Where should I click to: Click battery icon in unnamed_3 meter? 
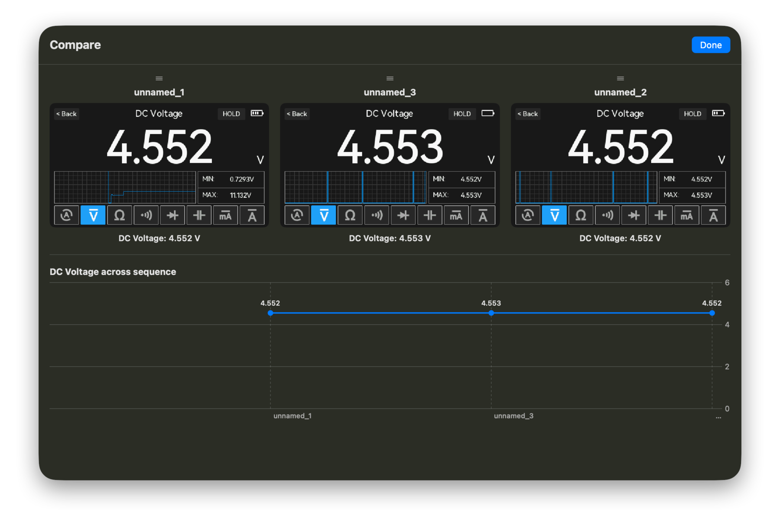488,114
